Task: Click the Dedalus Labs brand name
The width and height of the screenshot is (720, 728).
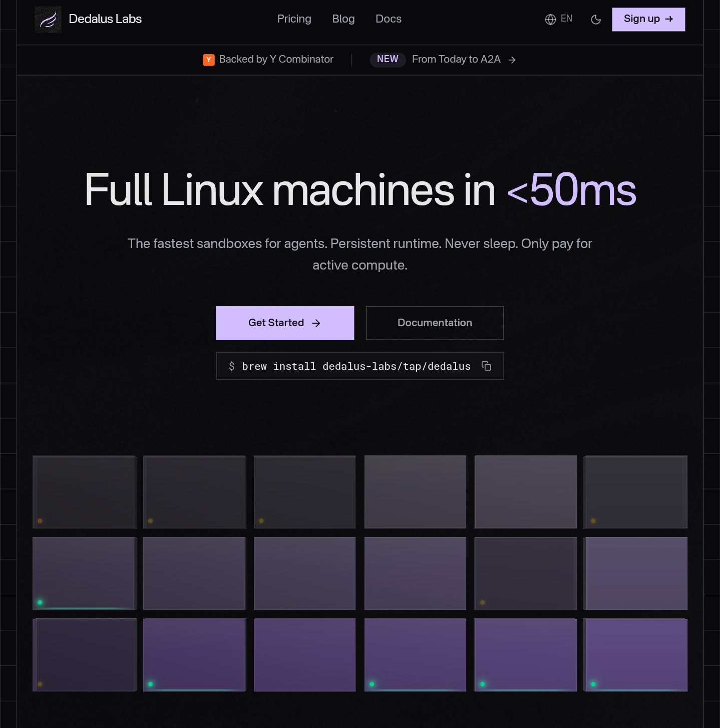Action: 105,19
